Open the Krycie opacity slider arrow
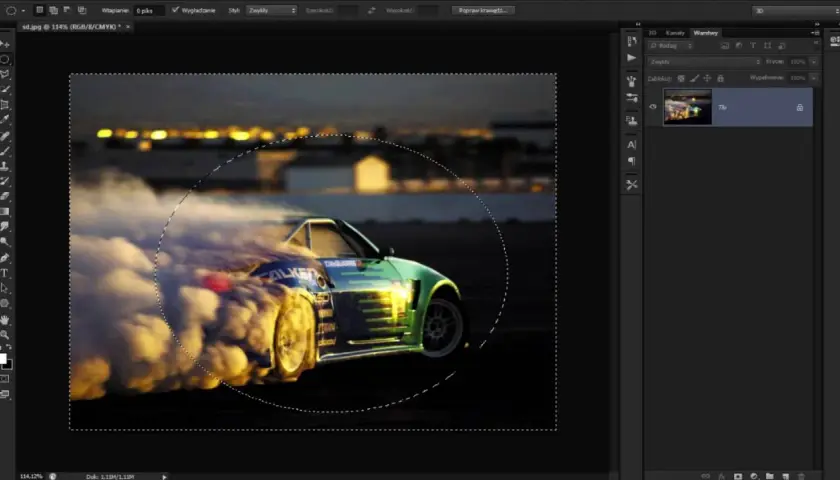Image resolution: width=840 pixels, height=480 pixels. pos(814,62)
